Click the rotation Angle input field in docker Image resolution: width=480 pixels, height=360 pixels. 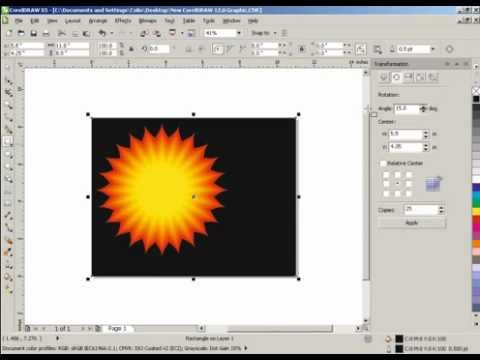(407, 109)
